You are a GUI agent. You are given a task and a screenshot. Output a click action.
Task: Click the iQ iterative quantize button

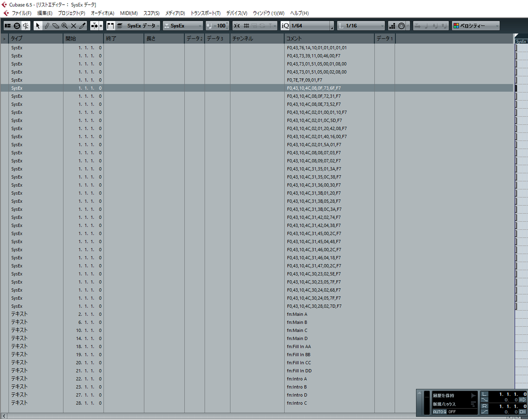tap(285, 26)
